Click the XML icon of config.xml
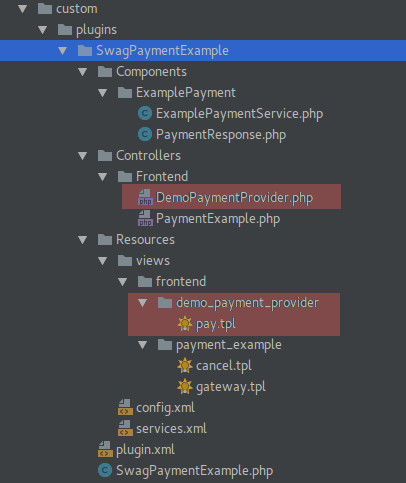Image resolution: width=406 pixels, height=483 pixels. tap(125, 407)
